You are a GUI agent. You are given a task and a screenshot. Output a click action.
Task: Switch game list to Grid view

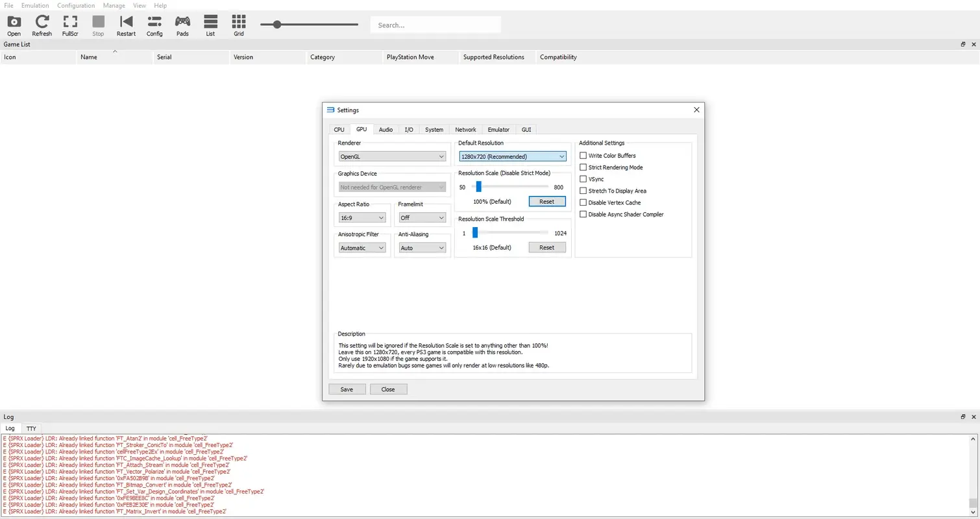[238, 25]
